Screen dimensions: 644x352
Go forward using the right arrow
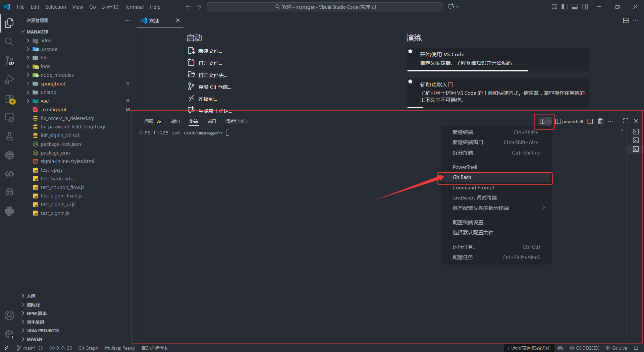[x=199, y=7]
